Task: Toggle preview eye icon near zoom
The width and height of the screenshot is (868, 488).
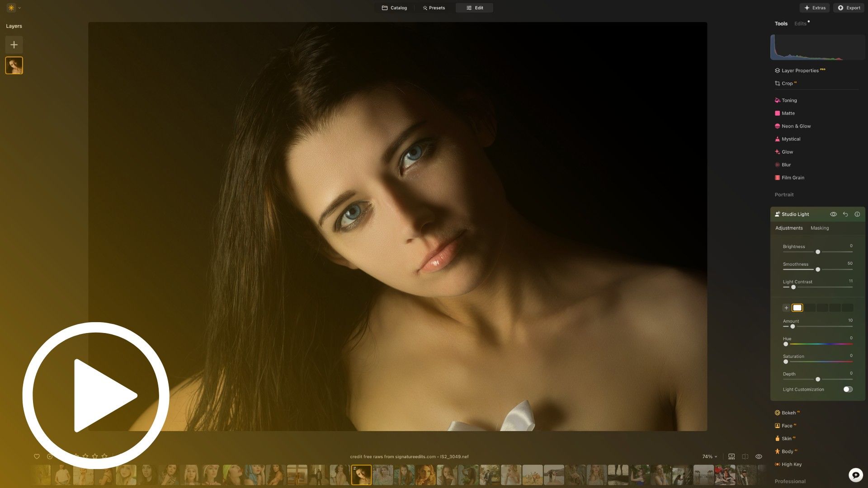Action: click(759, 456)
